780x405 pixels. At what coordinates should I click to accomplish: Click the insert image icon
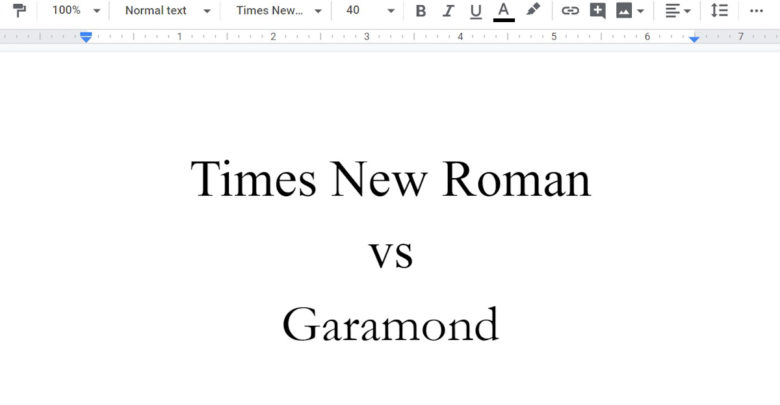pyautogui.click(x=624, y=10)
